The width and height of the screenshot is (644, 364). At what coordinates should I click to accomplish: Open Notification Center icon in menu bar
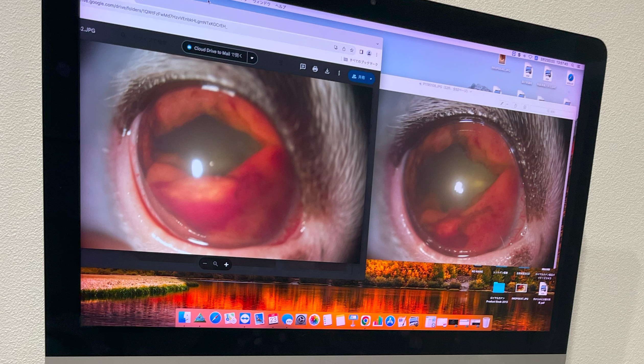[x=579, y=67]
